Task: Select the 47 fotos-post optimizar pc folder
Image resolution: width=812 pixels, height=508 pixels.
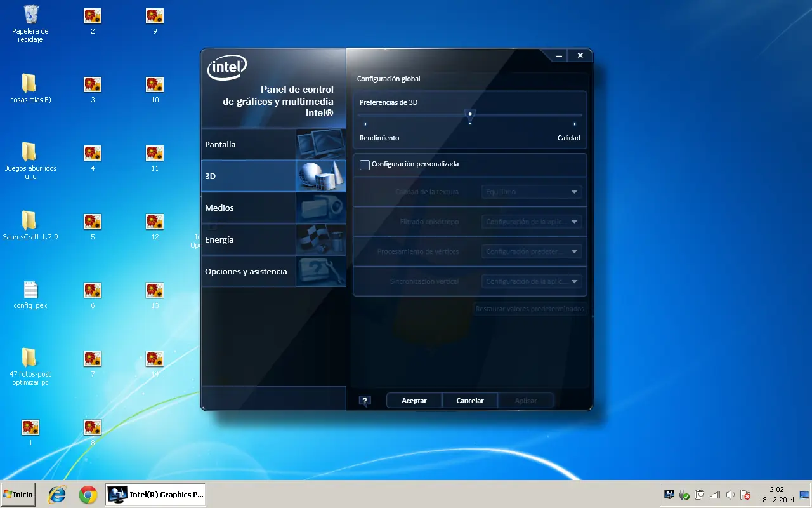Action: (x=30, y=367)
